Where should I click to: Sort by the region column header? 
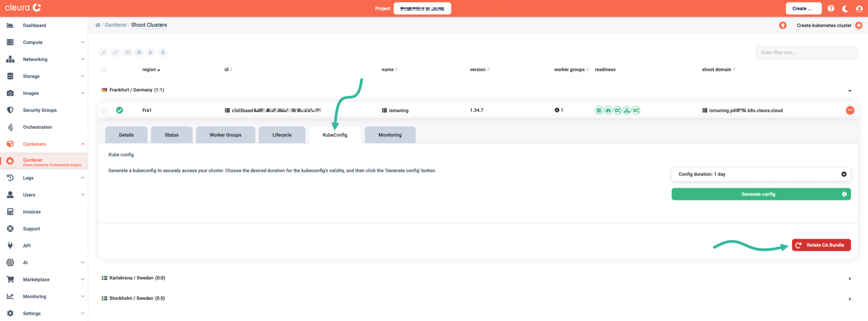coord(151,70)
